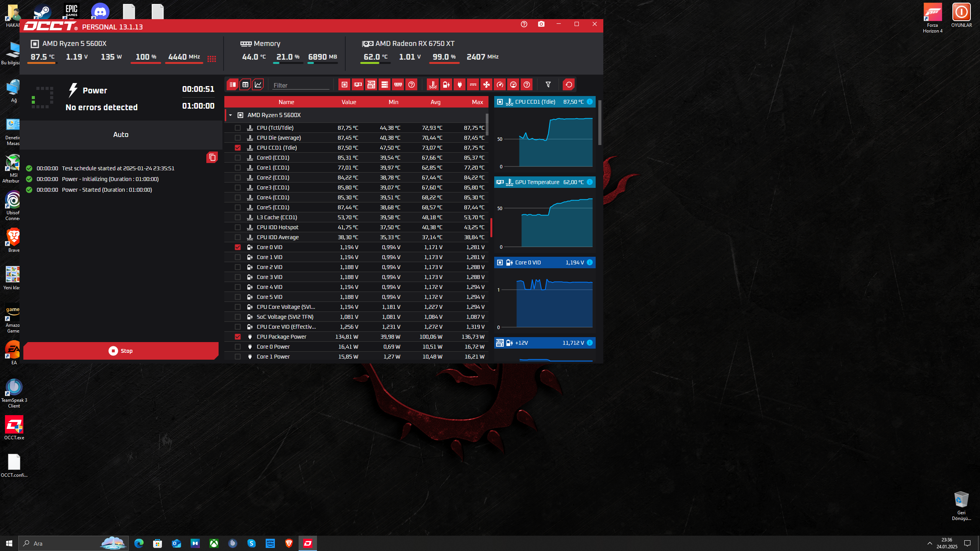Click the GPU usage 99.0 % readout
Viewport: 980px width, 551px height.
click(x=444, y=57)
